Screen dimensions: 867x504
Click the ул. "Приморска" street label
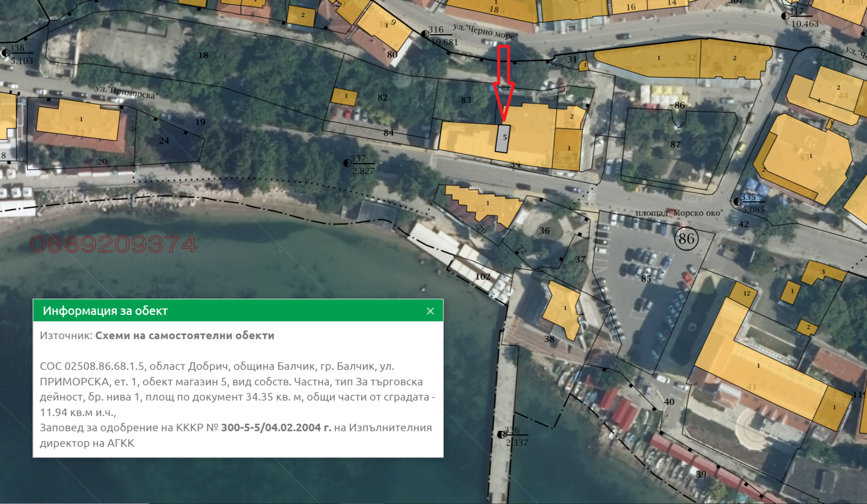pos(126,92)
